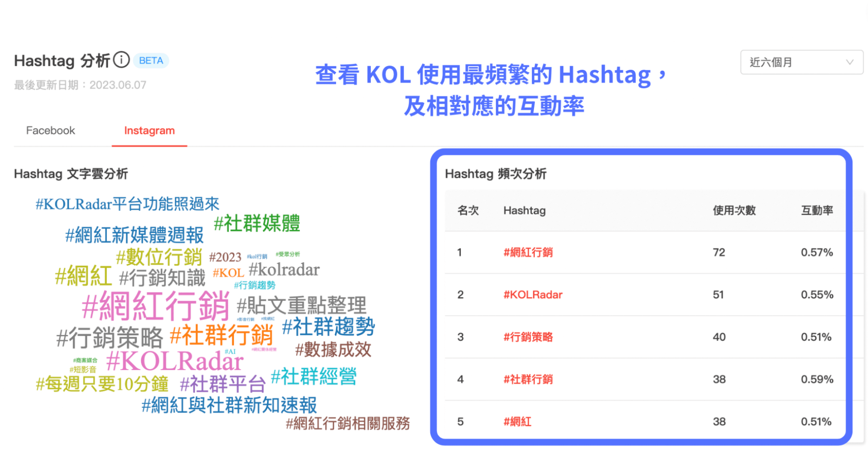Click engagement rate 0.59% cell

[x=817, y=380]
